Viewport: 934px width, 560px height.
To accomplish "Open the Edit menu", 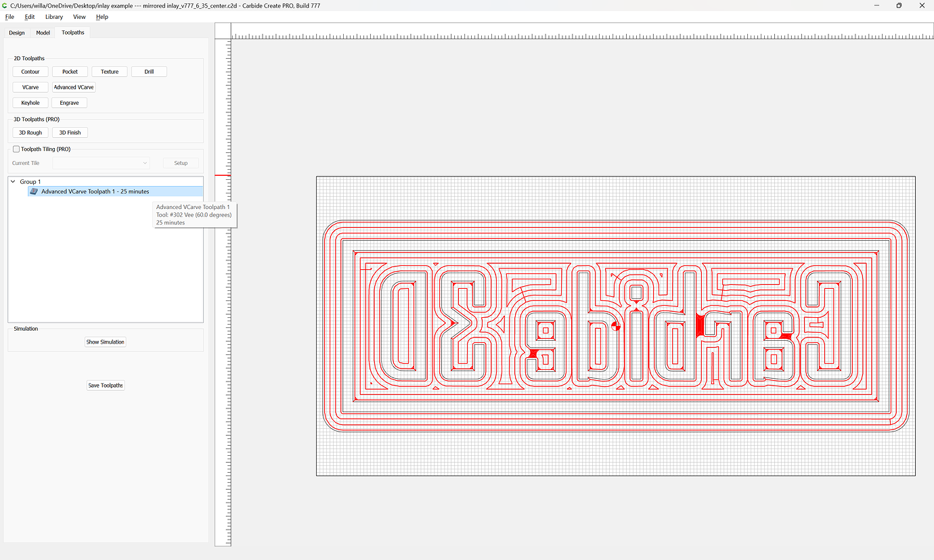I will click(30, 17).
